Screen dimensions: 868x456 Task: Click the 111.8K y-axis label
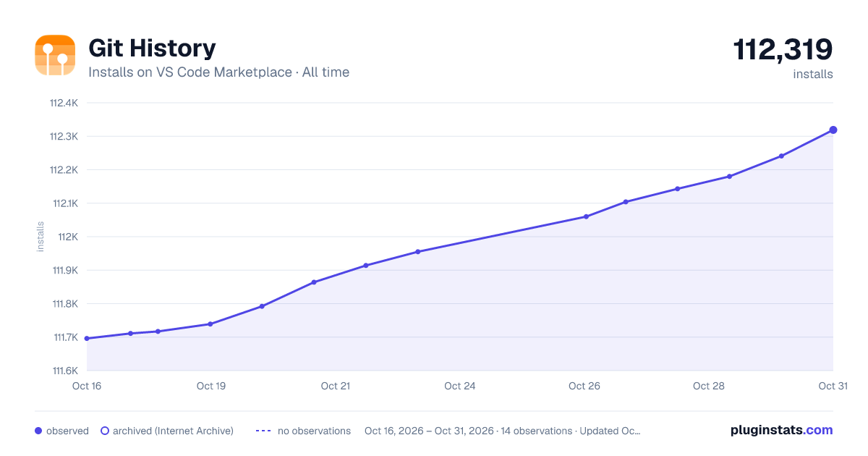[x=64, y=304]
